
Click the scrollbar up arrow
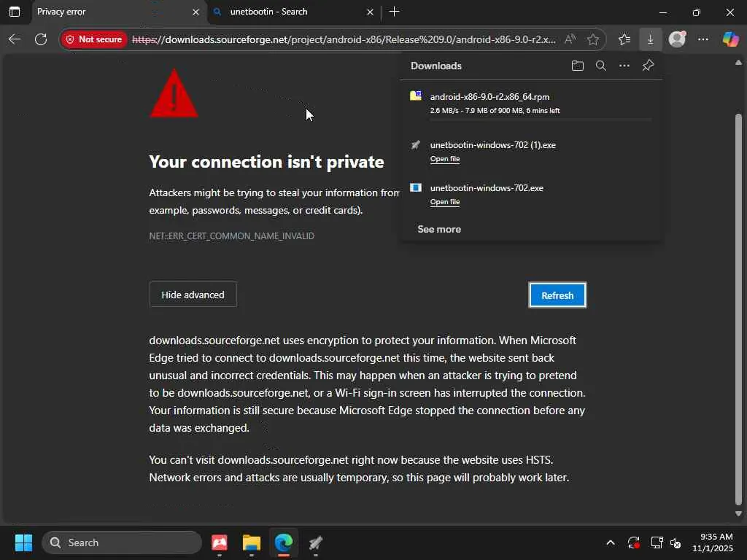coord(738,63)
